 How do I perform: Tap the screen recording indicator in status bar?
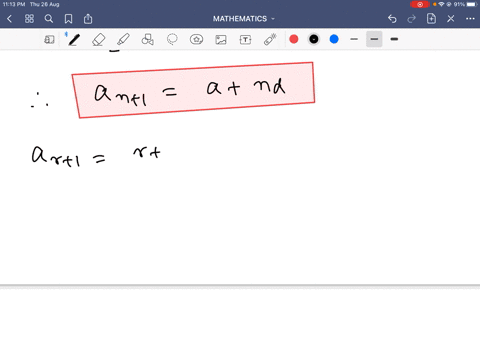(x=420, y=4)
